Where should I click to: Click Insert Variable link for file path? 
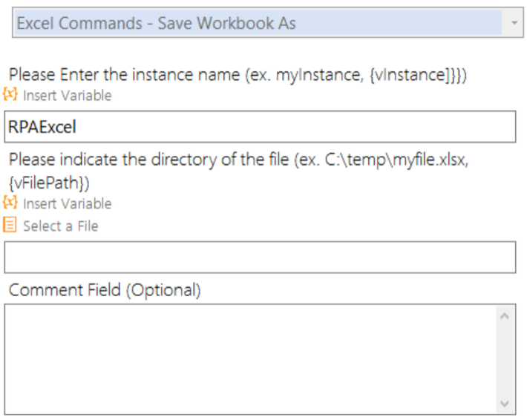click(x=68, y=204)
